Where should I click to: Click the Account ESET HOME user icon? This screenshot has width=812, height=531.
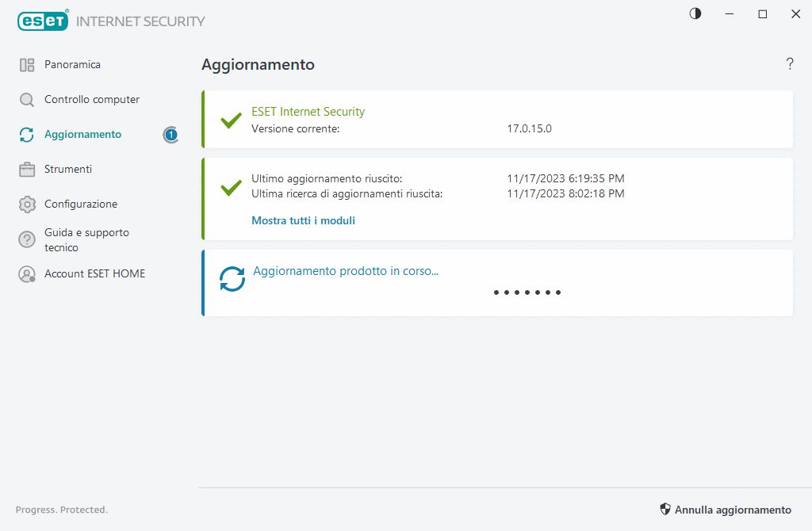(27, 274)
